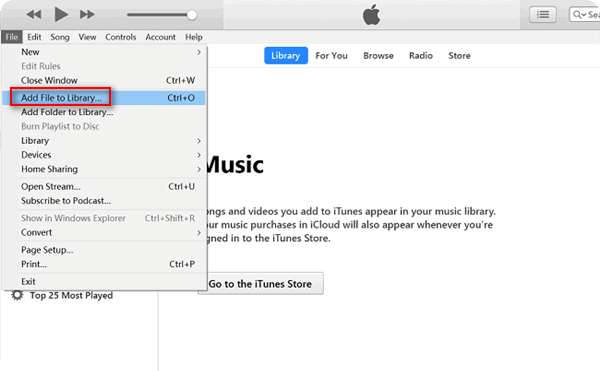Open the Account menu
Screen dimensions: 600x371
tap(160, 37)
